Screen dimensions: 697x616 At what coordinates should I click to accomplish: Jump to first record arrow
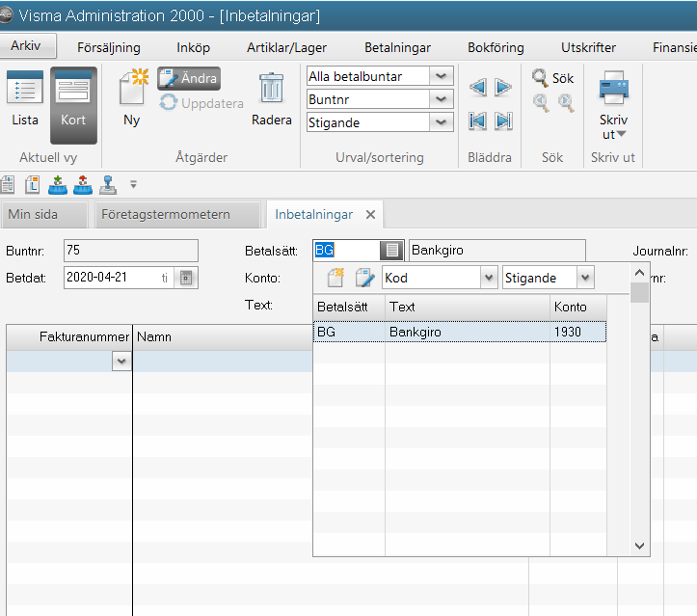point(477,121)
